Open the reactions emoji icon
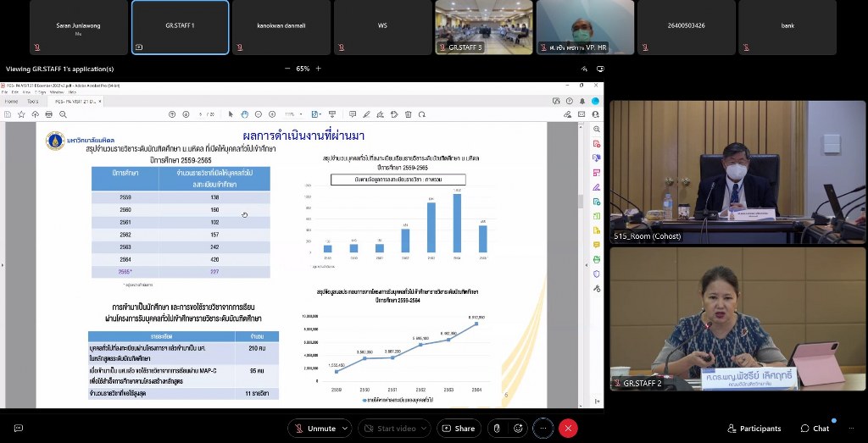868x443 pixels. 518,428
